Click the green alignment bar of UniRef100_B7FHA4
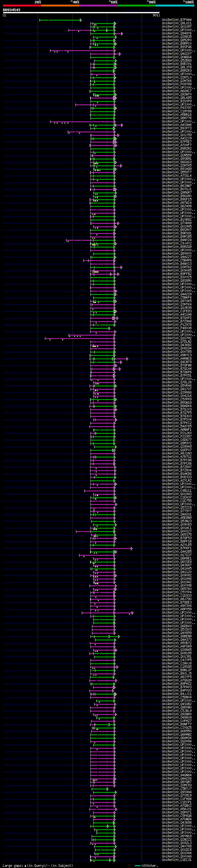The width and height of the screenshot is (197, 868). pyautogui.click(x=60, y=20)
